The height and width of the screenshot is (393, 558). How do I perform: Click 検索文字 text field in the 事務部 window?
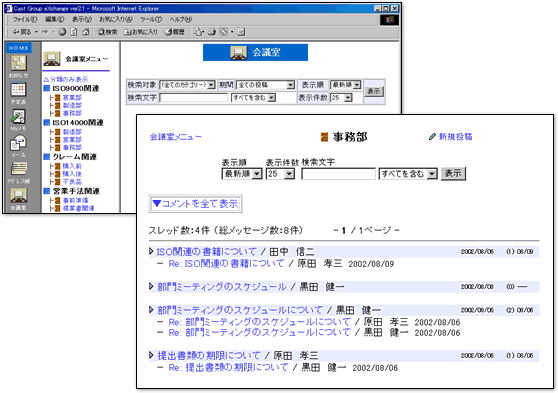338,174
